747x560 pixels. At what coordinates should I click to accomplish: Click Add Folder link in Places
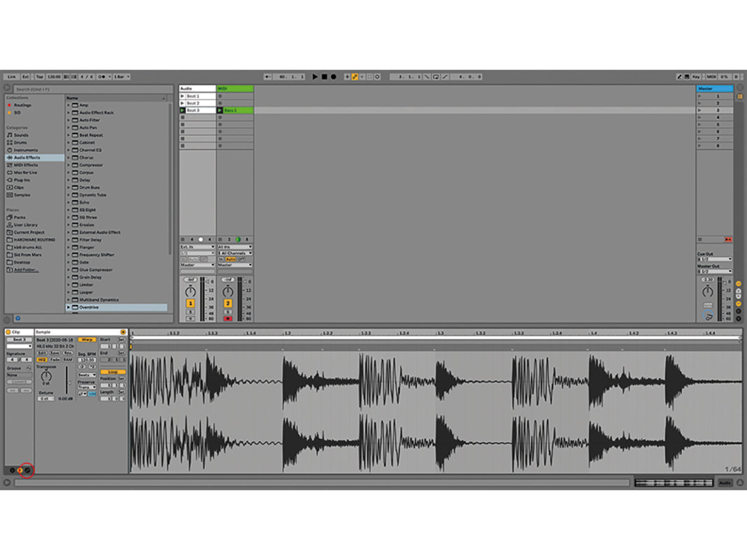pyautogui.click(x=26, y=270)
